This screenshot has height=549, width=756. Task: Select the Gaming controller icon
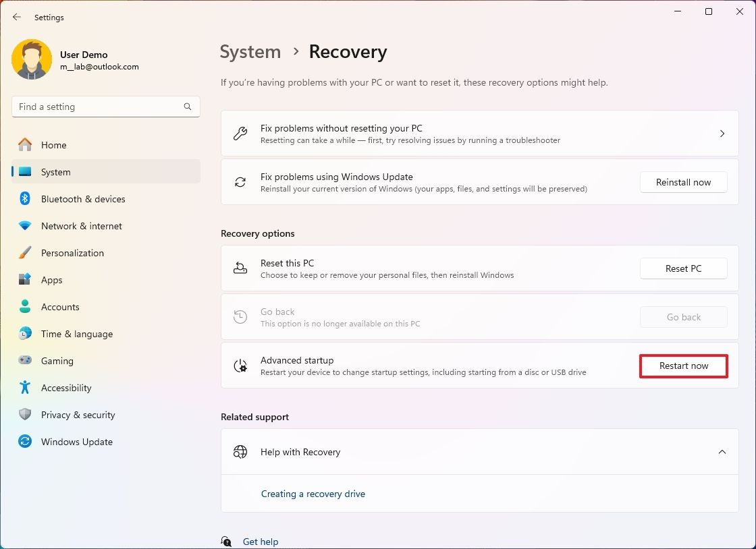pos(24,361)
